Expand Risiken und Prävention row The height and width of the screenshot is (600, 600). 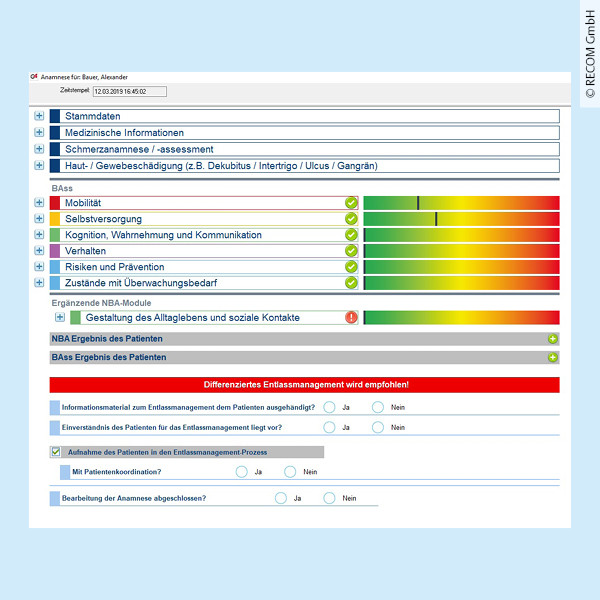pos(39,266)
